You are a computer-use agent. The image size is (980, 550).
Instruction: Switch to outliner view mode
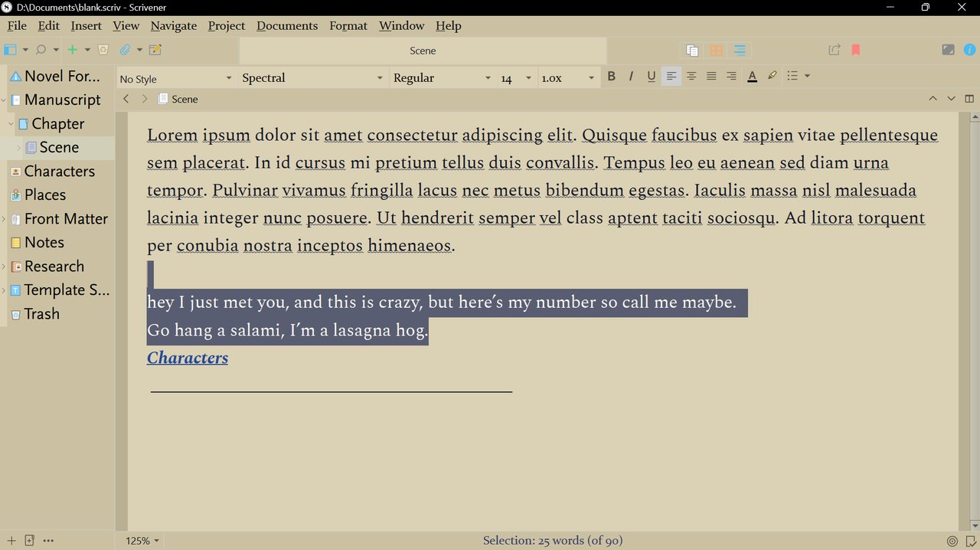click(x=740, y=51)
